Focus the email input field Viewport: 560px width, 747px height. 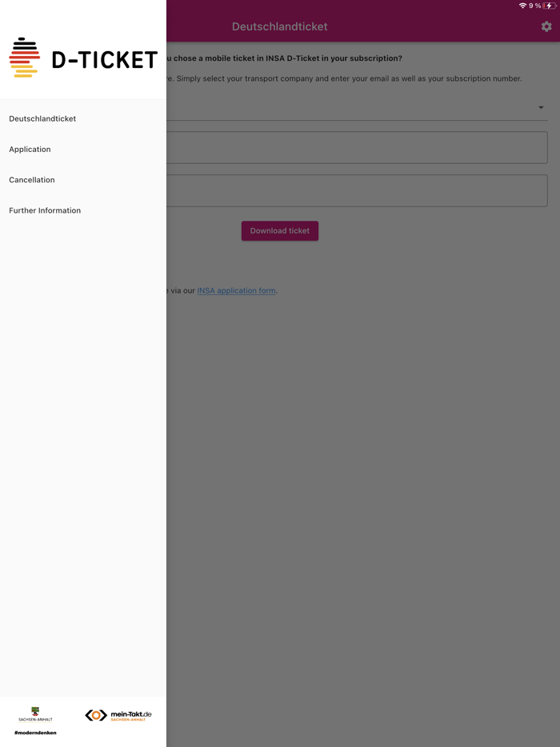click(357, 148)
